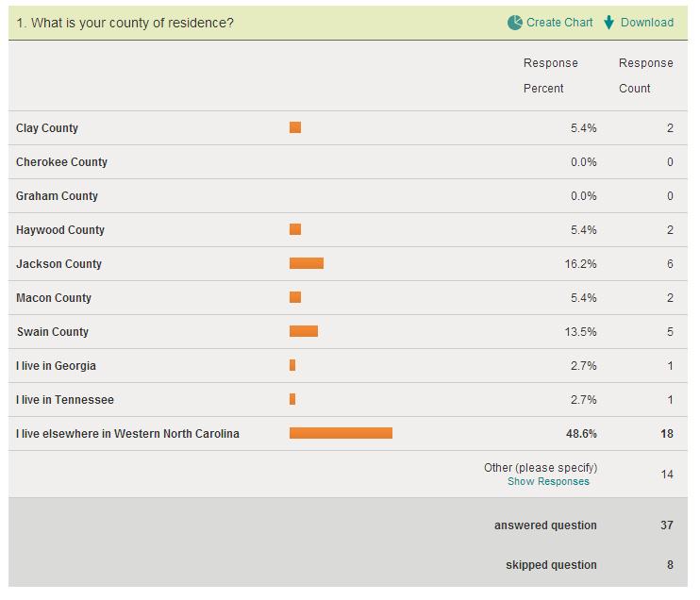
Task: Click the I live in Tennessee label
Action: pos(65,400)
